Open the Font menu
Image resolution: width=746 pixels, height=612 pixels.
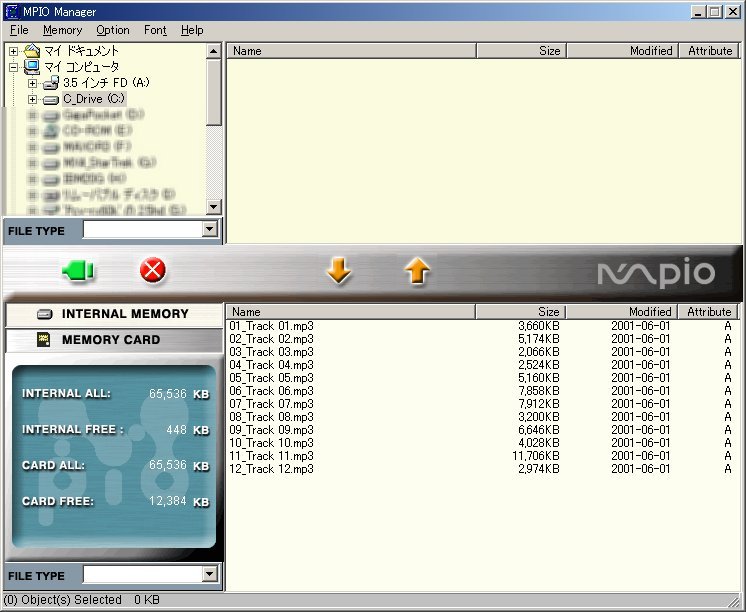pyautogui.click(x=155, y=30)
